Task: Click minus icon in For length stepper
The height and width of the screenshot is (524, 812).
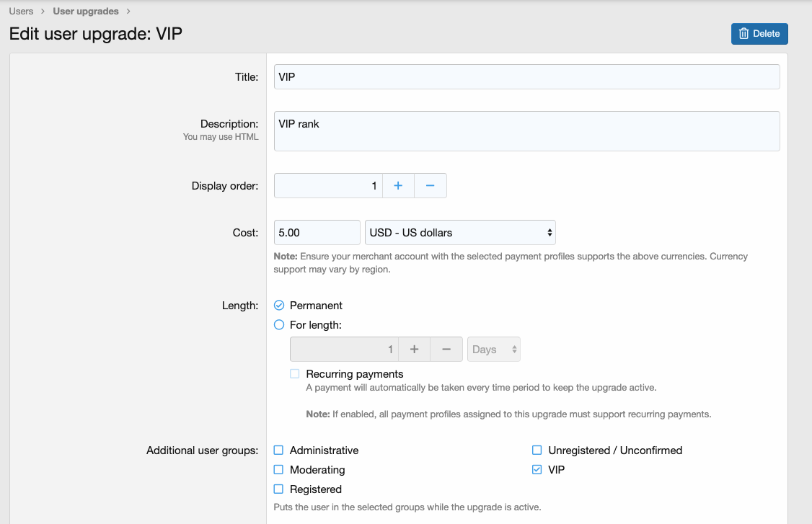Action: point(446,350)
